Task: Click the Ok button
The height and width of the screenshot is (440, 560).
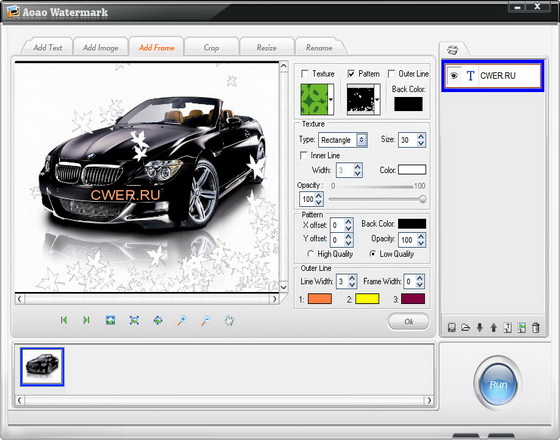Action: pos(409,322)
